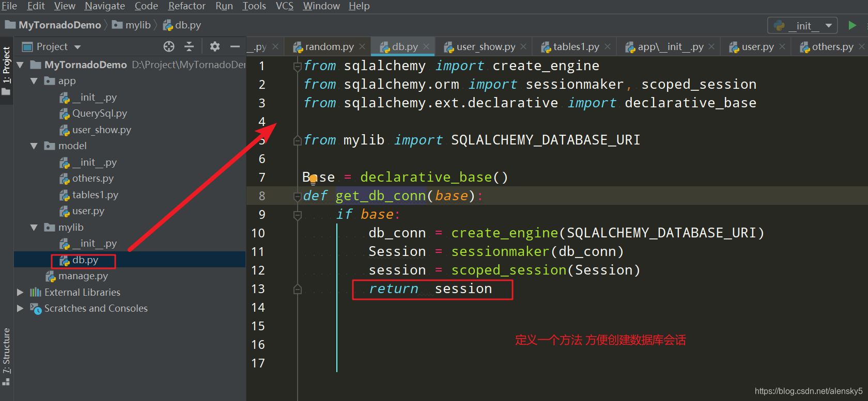Open the Window menu

click(x=321, y=6)
